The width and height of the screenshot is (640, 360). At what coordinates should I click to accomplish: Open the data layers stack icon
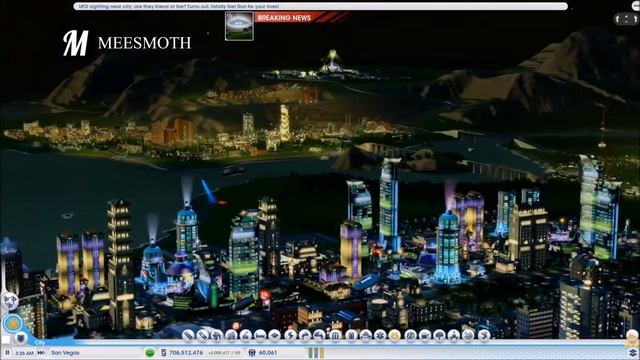[x=633, y=352]
